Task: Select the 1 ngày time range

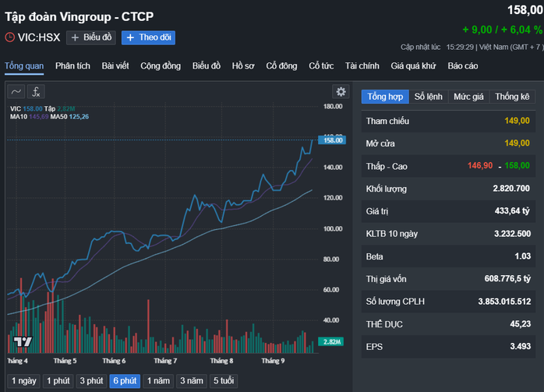Action: [x=21, y=381]
